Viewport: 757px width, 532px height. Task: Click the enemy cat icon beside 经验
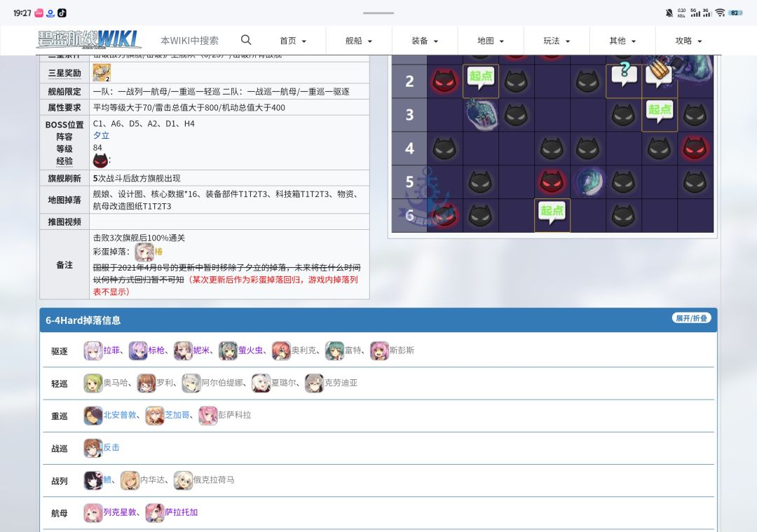tap(100, 161)
